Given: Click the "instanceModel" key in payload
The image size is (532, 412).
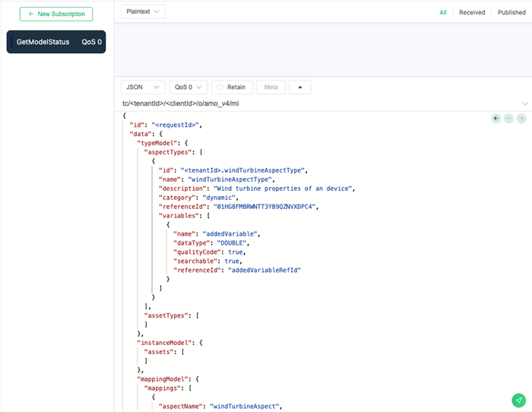Looking at the screenshot, I should 164,343.
